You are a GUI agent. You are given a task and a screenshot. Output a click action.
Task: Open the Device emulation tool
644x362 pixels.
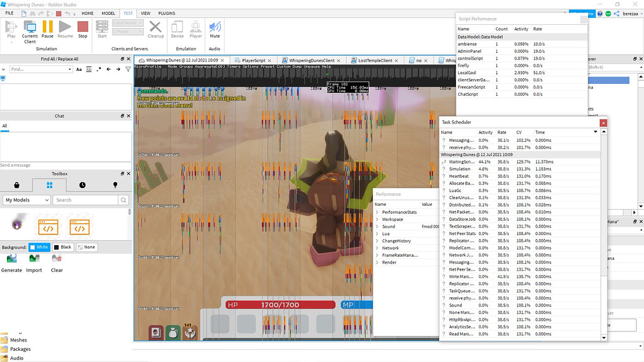coord(177,30)
